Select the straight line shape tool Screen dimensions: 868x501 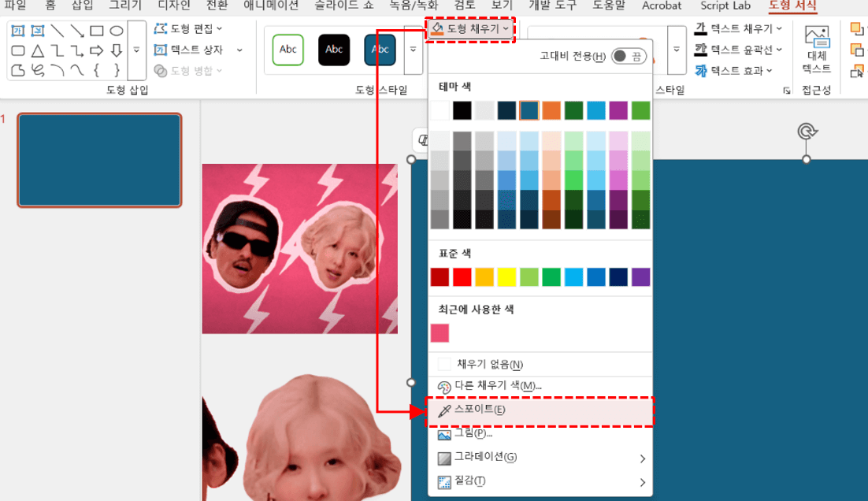pyautogui.click(x=57, y=32)
